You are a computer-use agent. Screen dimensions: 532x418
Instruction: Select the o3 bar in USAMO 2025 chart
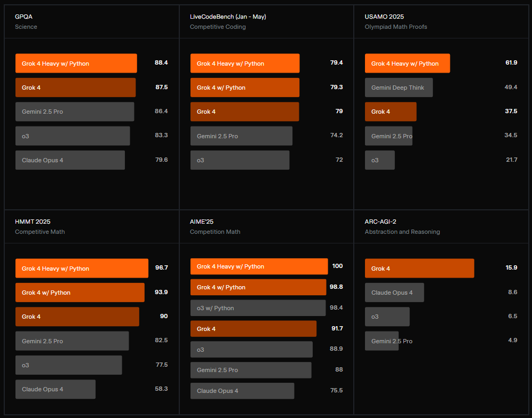click(x=379, y=160)
